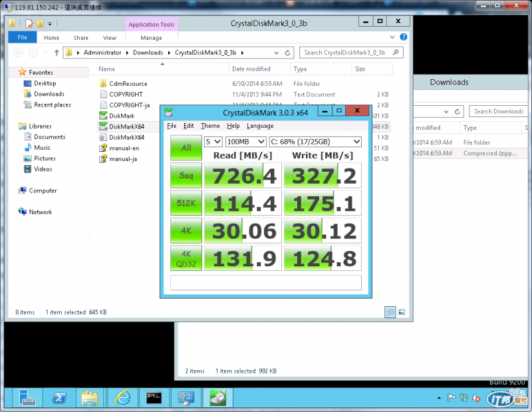Open CrystalDiskMark Theme menu
Viewport: 532px width, 412px height.
(x=210, y=126)
